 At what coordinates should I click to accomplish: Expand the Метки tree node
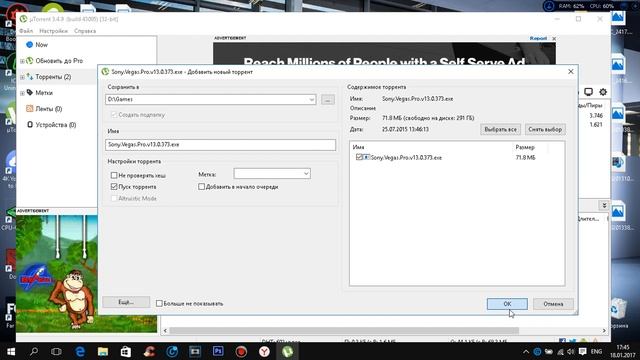pos(22,93)
